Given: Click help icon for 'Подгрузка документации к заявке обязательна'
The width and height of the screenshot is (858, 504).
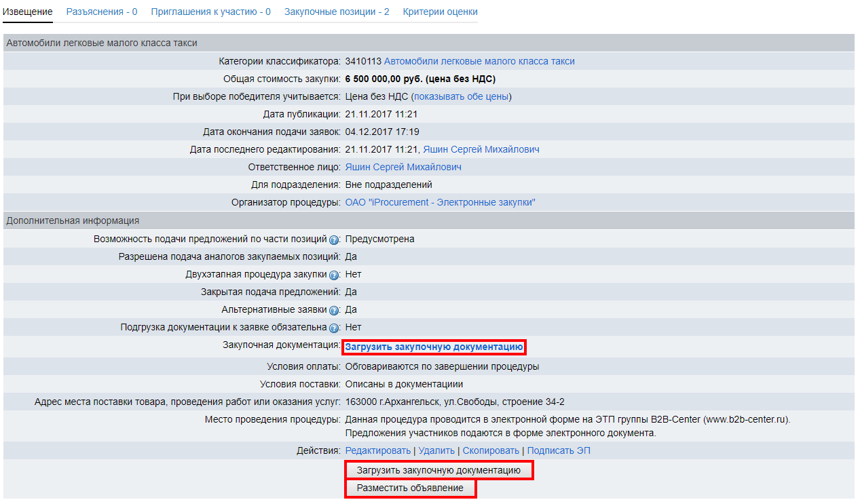Looking at the screenshot, I should 334,328.
